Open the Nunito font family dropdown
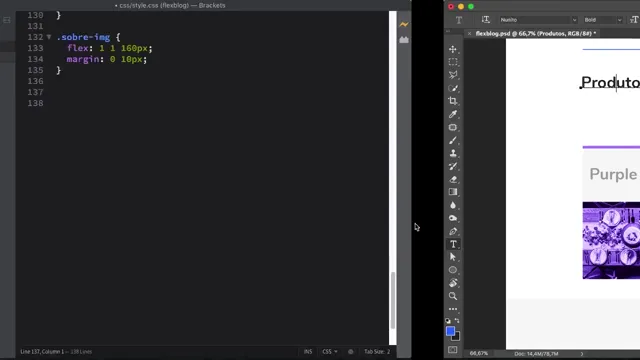Screen dimensions: 640x360 (x=538, y=20)
